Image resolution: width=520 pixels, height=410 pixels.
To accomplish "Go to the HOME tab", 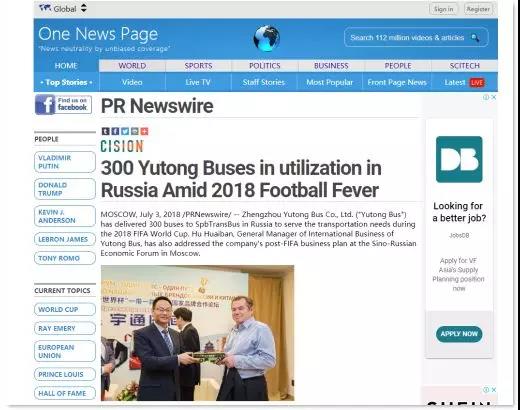I will pyautogui.click(x=66, y=66).
